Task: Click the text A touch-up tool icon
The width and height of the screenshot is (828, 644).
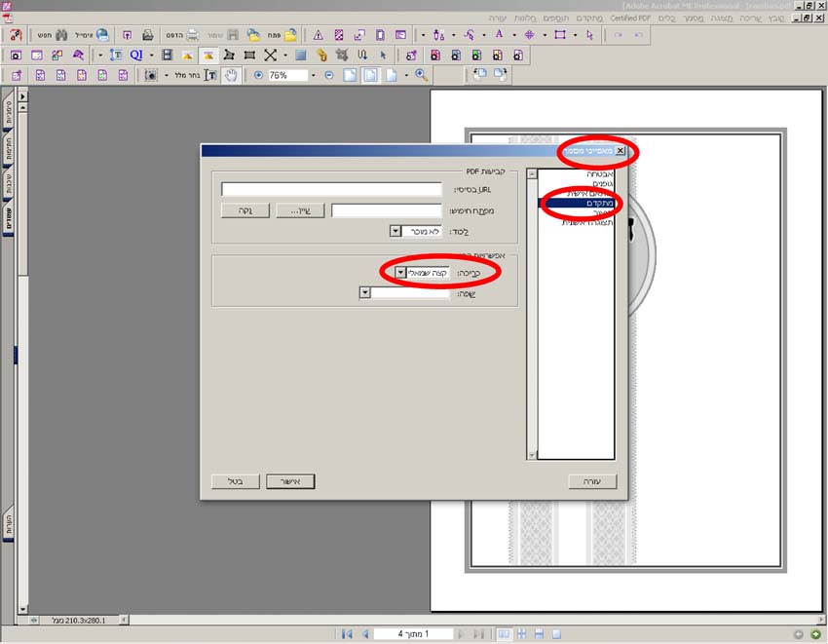Action: (x=499, y=35)
